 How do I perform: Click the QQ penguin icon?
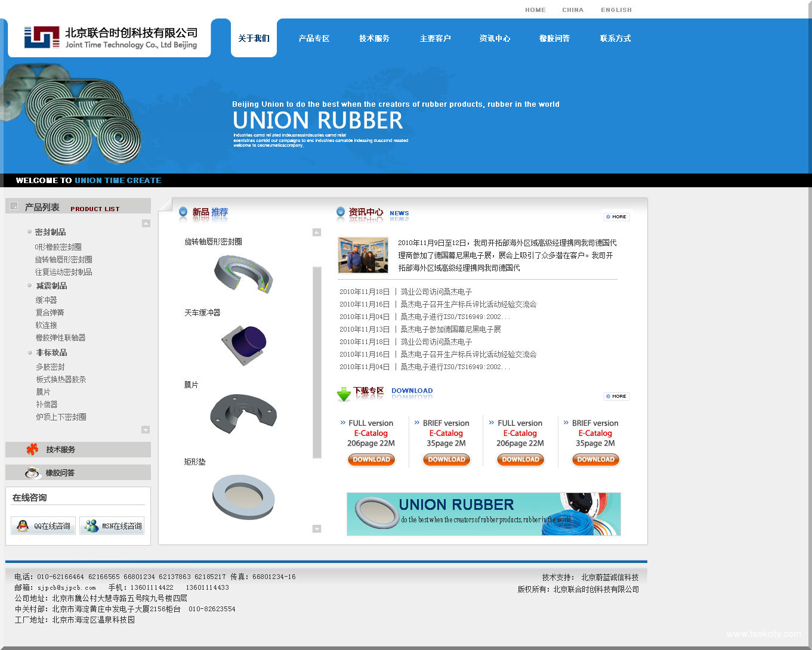23,526
